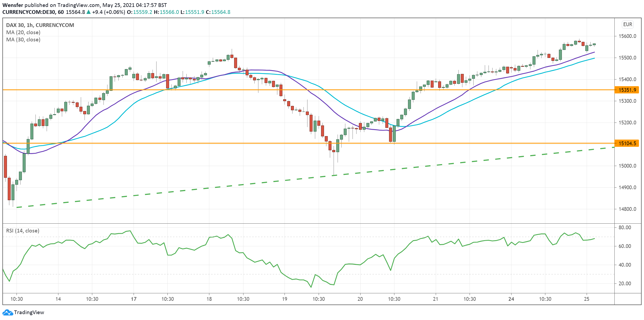Click the TradingView cloud logo icon
Screen dimensions: 644x320
(x=7, y=312)
